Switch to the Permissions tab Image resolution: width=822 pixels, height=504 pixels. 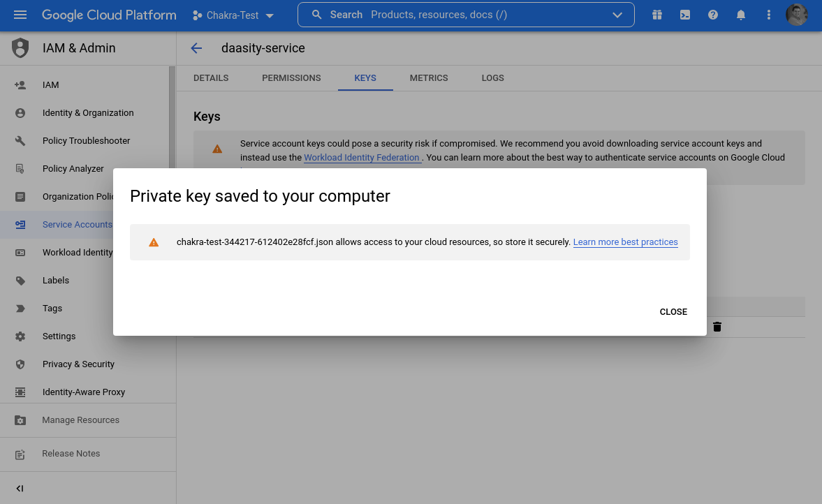291,78
